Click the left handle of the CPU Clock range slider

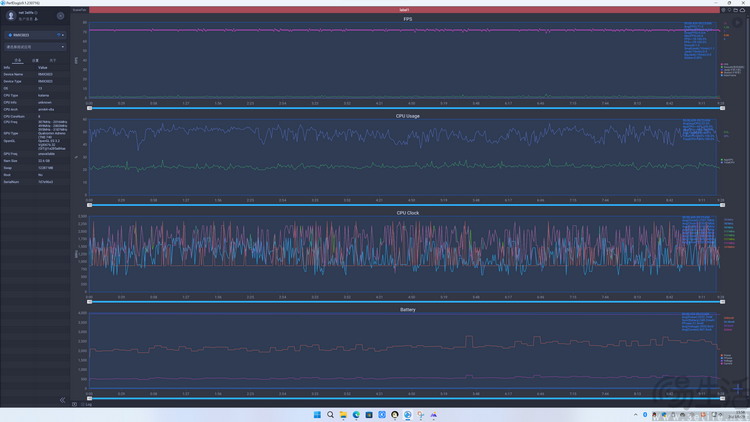pyautogui.click(x=89, y=301)
